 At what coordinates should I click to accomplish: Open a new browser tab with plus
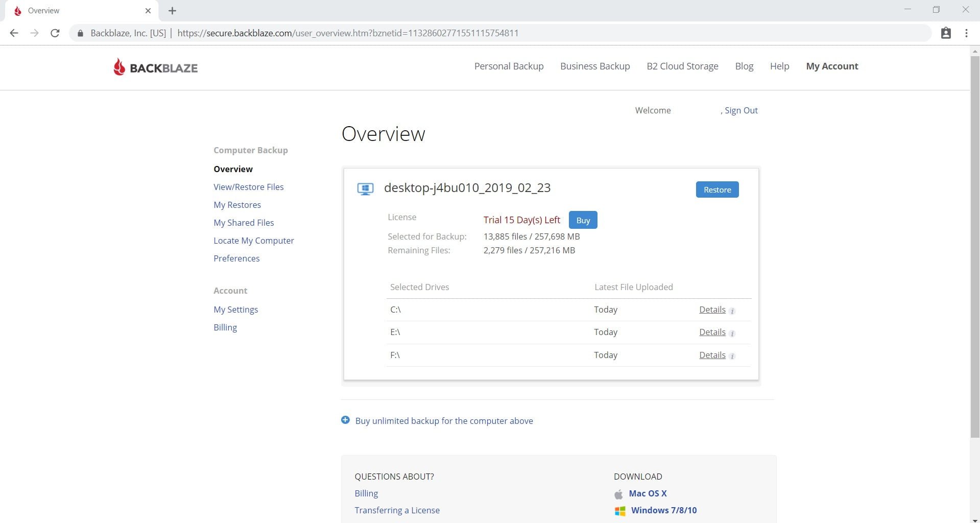[x=172, y=11]
